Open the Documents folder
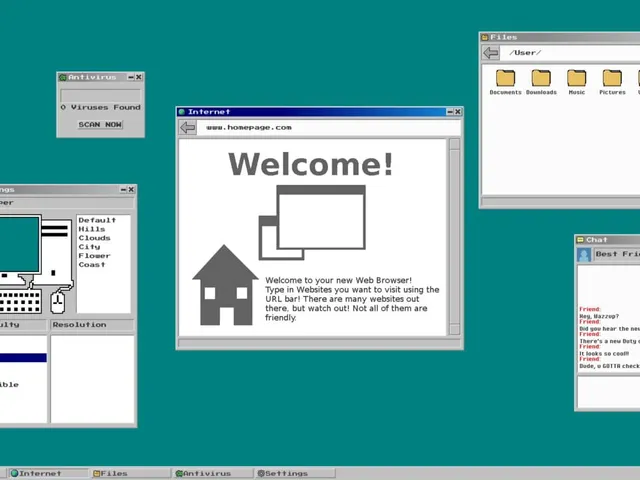The height and width of the screenshot is (480, 640). 505,82
